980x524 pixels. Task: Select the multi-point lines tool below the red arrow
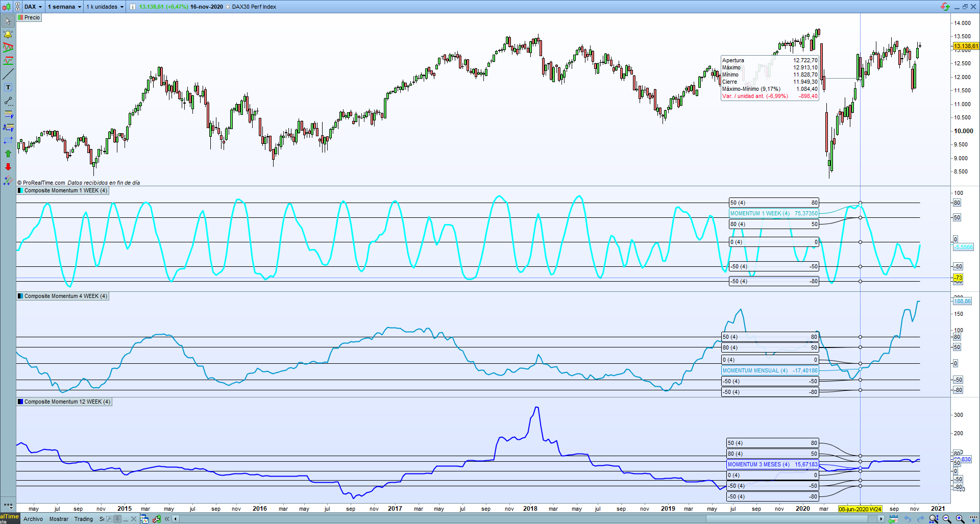tap(8, 180)
